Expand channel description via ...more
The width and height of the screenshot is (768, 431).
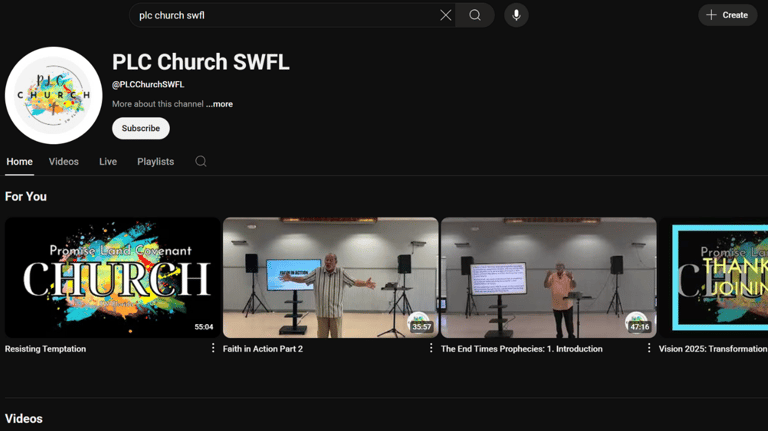click(219, 104)
